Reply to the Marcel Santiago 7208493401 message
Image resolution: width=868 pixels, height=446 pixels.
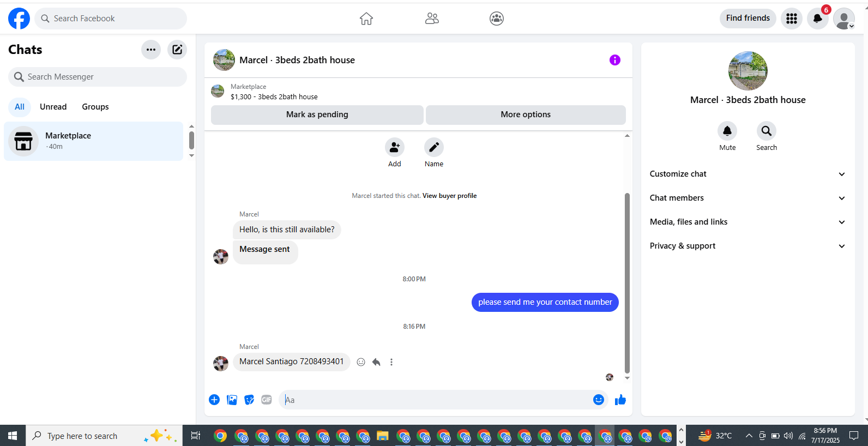click(376, 362)
